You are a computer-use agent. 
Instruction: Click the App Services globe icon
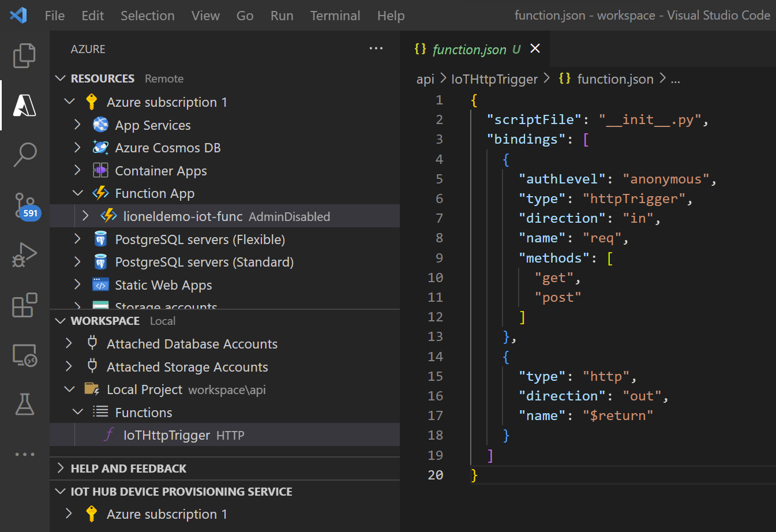pos(100,125)
